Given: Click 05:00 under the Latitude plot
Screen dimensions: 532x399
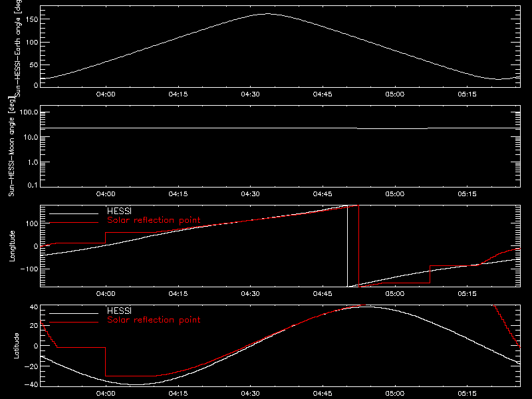Looking at the screenshot, I should pos(395,394).
